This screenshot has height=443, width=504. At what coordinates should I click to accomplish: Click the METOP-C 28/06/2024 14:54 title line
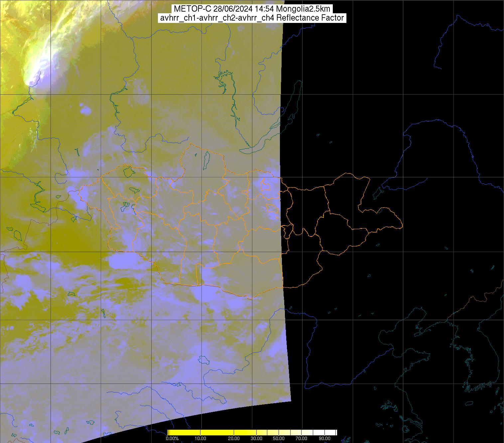point(252,9)
